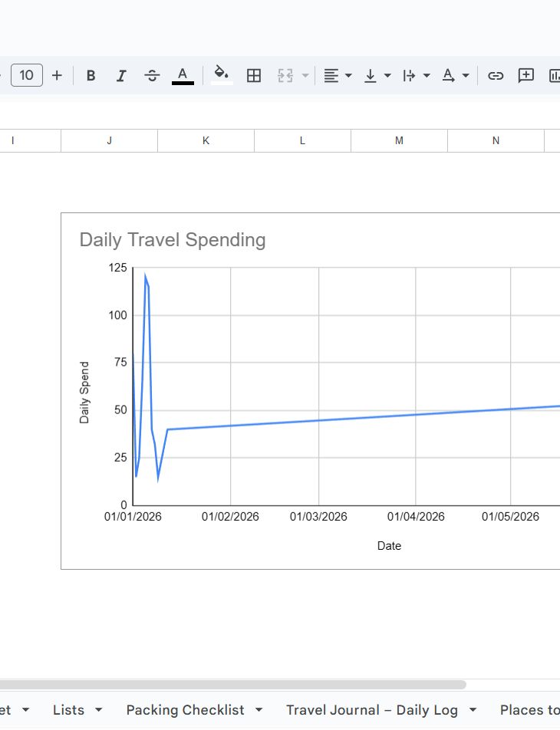The image size is (560, 730).
Task: Click the Date axis title
Action: point(389,546)
